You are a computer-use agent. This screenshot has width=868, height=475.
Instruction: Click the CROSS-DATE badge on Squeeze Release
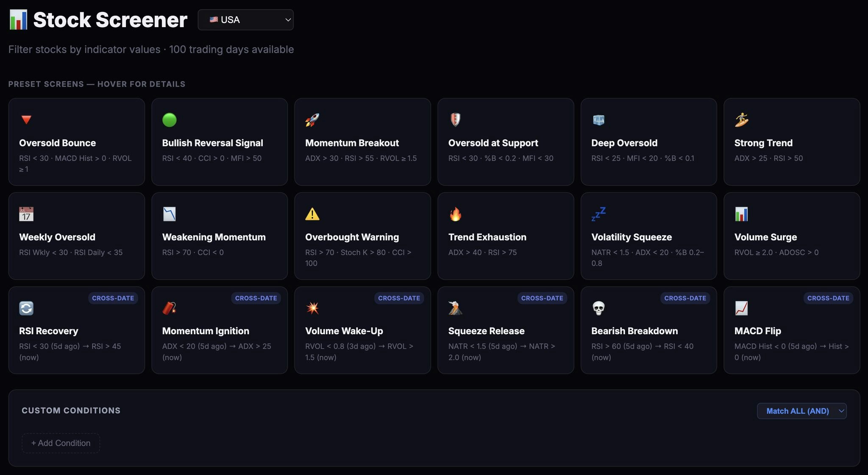542,298
